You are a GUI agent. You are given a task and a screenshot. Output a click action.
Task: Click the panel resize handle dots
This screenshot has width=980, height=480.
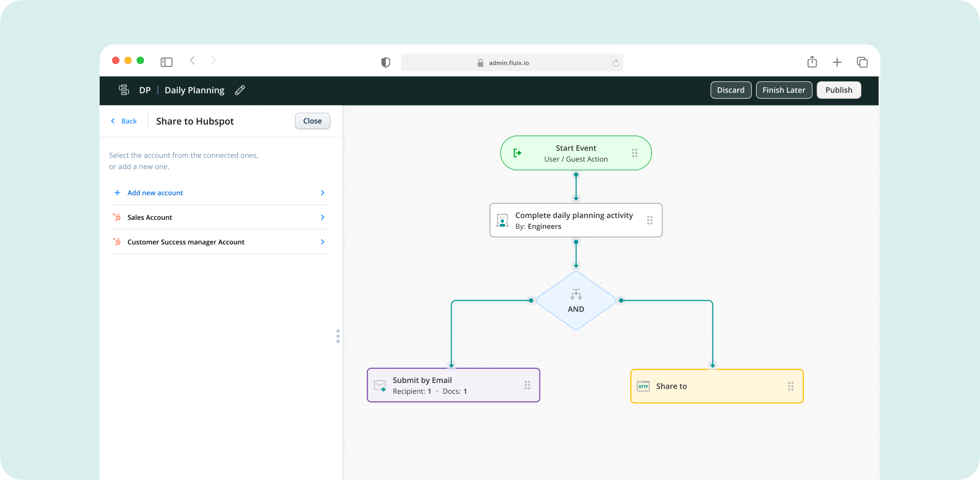[338, 336]
